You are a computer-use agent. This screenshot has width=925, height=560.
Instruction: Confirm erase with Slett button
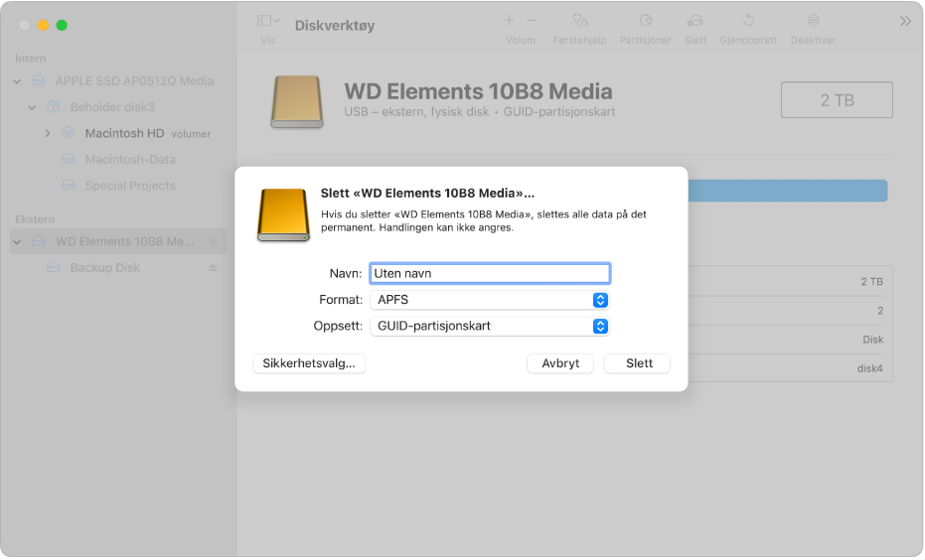637,363
